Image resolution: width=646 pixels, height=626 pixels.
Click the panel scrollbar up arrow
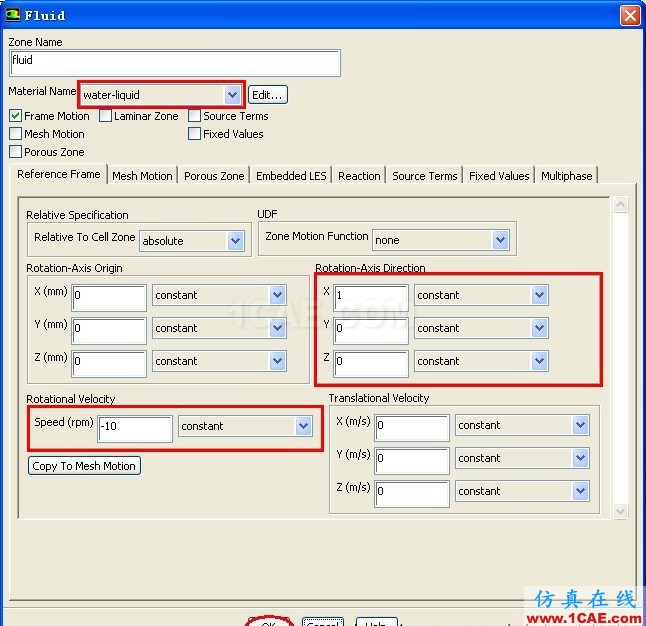click(620, 204)
